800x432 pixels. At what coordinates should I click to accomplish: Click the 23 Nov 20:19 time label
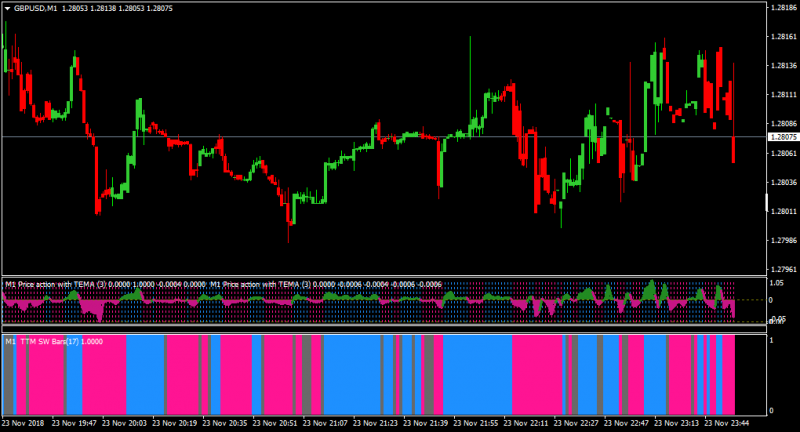pos(174,423)
